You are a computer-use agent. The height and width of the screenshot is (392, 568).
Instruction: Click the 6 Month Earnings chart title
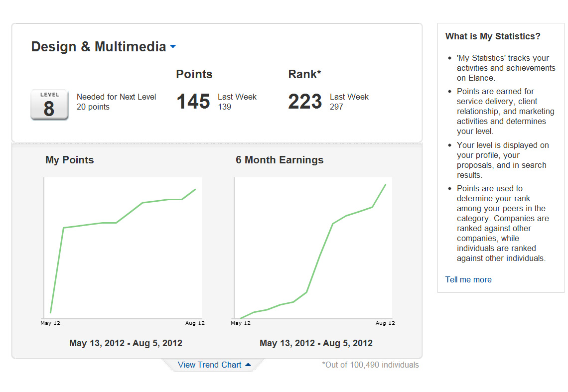tap(280, 160)
